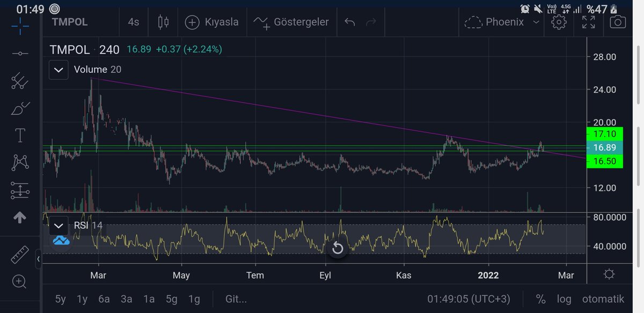Click the 16.50 green price label

coord(605,161)
